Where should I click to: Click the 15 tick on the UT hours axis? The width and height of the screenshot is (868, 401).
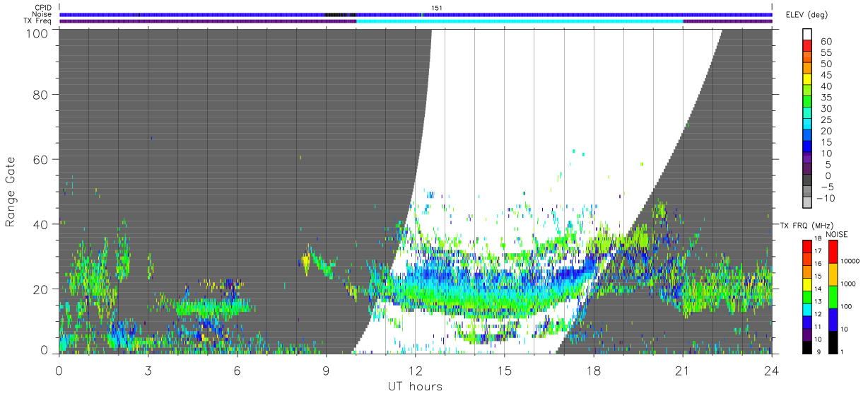coord(504,370)
